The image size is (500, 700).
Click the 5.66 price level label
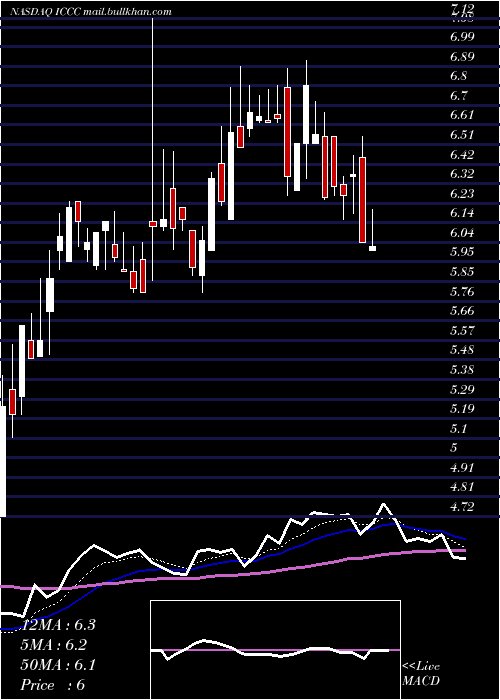pos(463,311)
